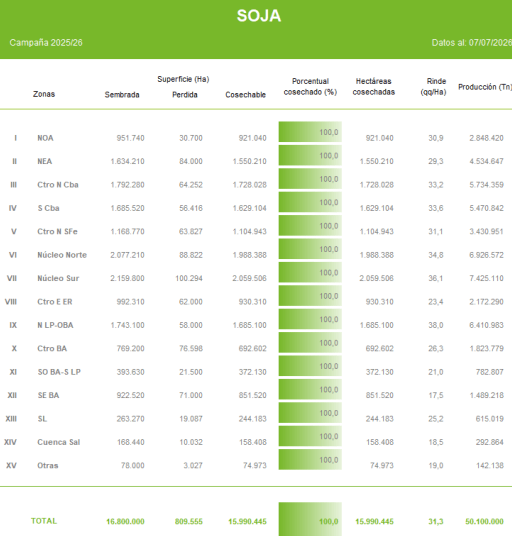Click Ctro N SFe rinde value 31,1
Screen dimensions: 512x536
pyautogui.click(x=436, y=231)
